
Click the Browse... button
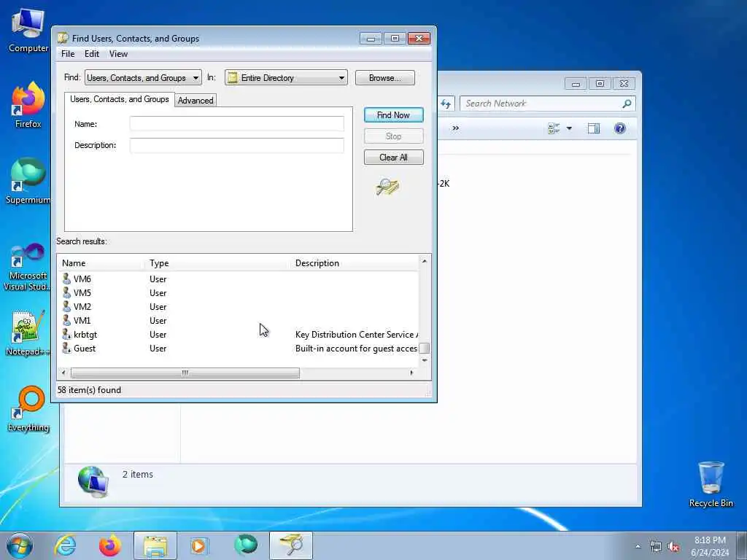(385, 77)
